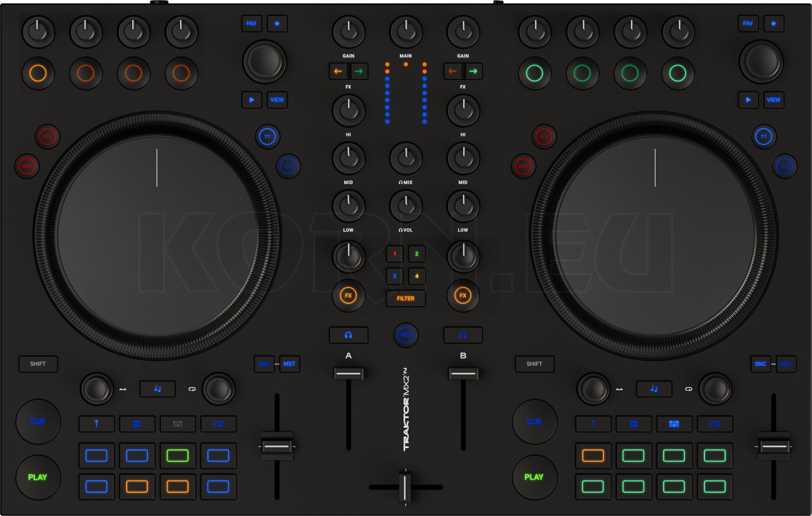Image resolution: width=812 pixels, height=516 pixels.
Task: Activate the star favorites icon on the right deck
Action: point(774,23)
